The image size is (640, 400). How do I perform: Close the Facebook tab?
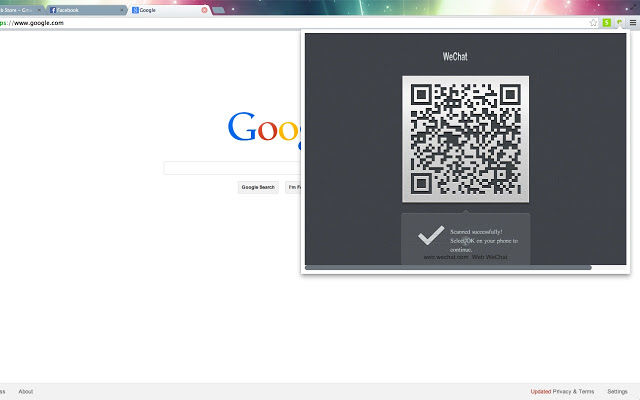[x=122, y=10]
